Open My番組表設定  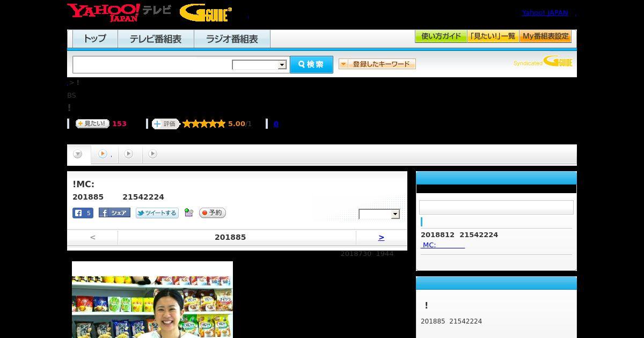coord(545,36)
